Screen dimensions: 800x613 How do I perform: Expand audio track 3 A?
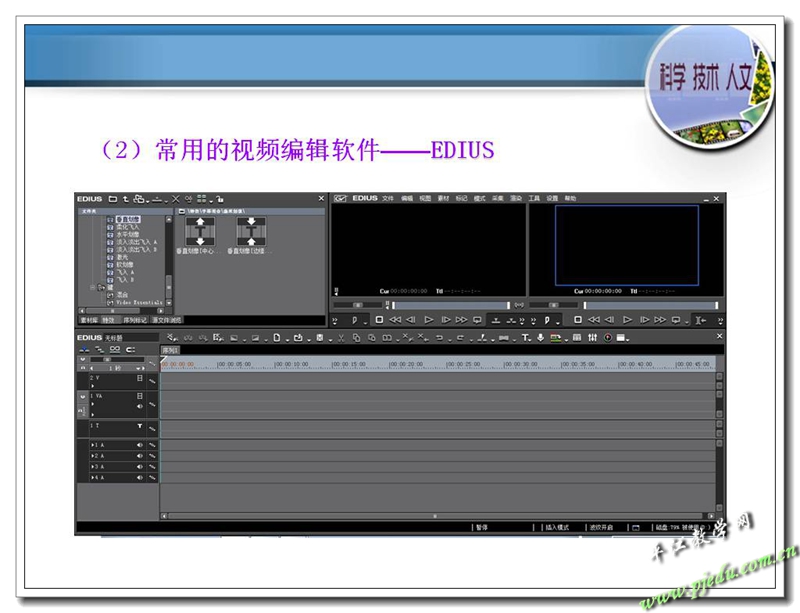click(x=92, y=467)
